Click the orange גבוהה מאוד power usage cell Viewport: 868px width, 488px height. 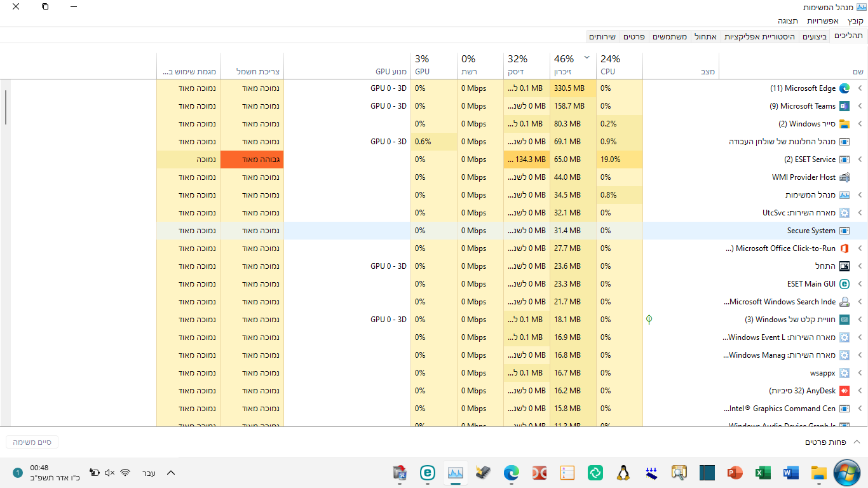(x=252, y=159)
